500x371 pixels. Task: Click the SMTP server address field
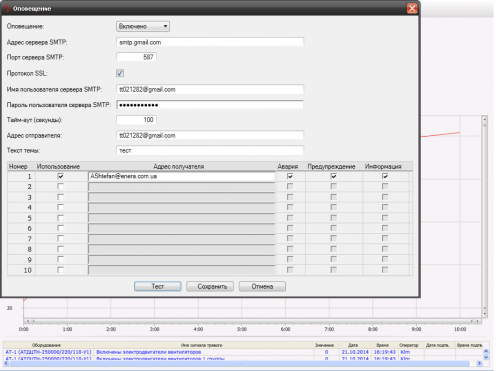[210, 42]
